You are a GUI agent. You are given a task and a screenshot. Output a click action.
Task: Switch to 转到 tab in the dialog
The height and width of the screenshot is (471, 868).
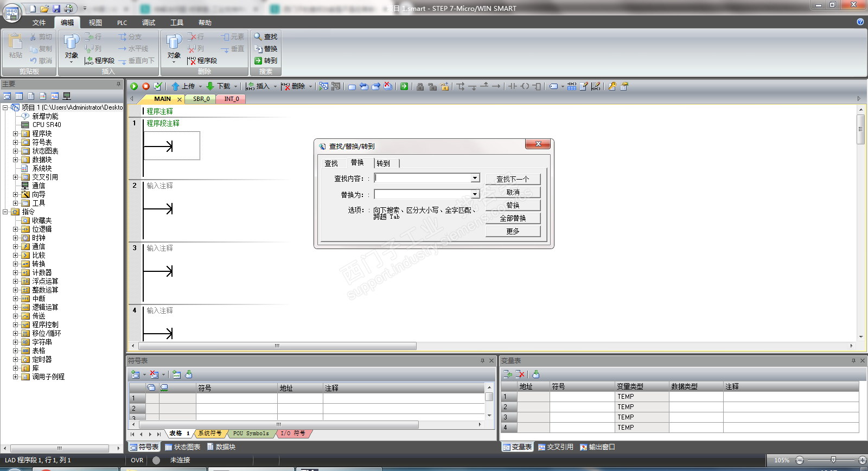[x=383, y=163]
